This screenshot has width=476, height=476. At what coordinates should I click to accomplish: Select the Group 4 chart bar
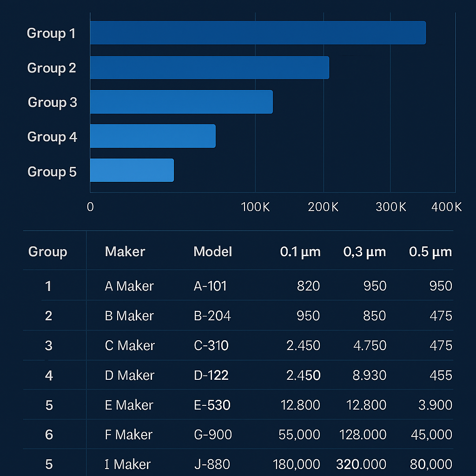tap(152, 136)
